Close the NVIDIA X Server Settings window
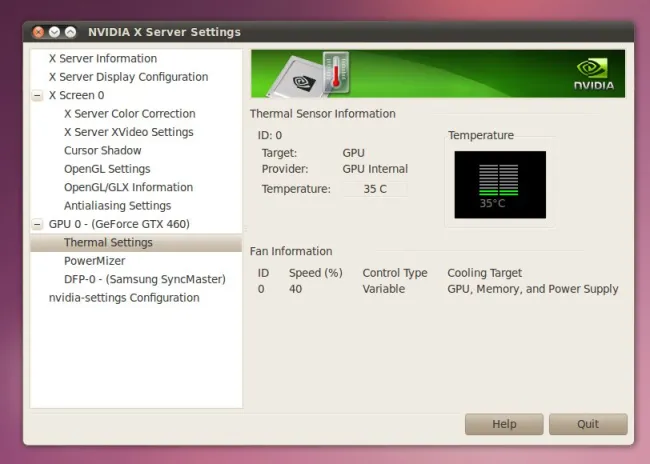This screenshot has width=650, height=464. click(x=39, y=32)
